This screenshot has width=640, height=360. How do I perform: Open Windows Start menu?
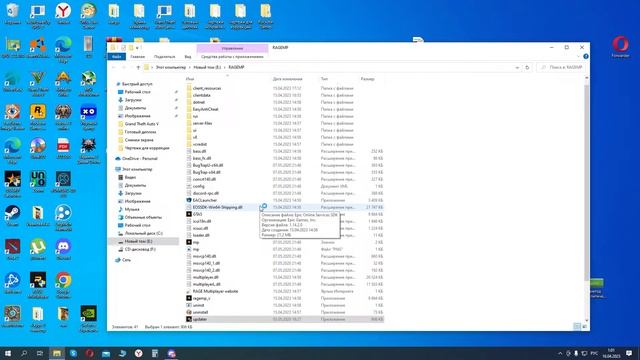7,353
